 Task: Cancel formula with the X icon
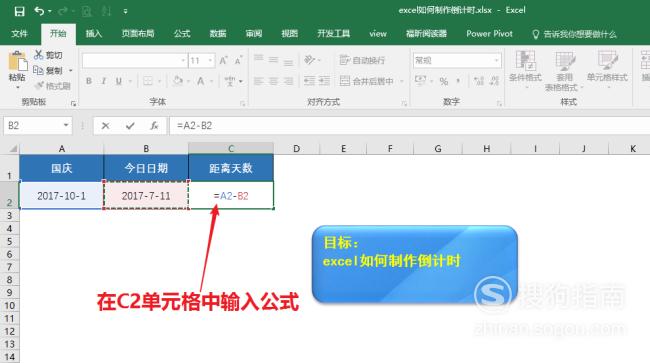[x=105, y=126]
